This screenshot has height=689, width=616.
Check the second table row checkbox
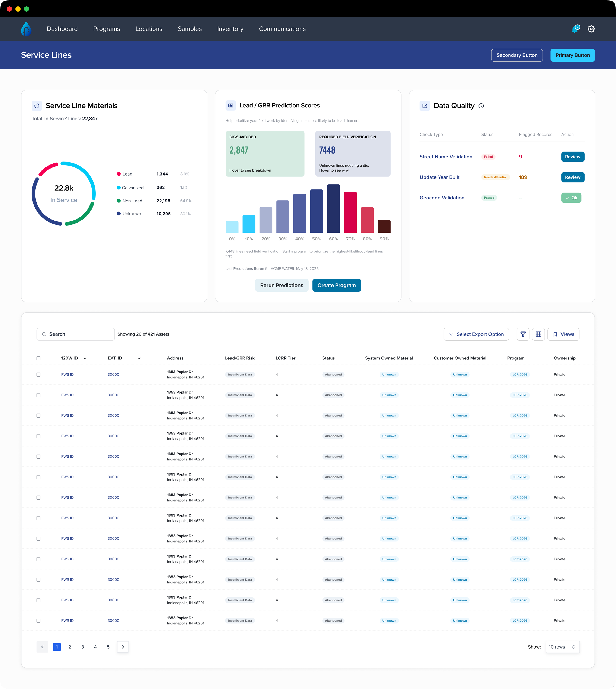pos(38,395)
